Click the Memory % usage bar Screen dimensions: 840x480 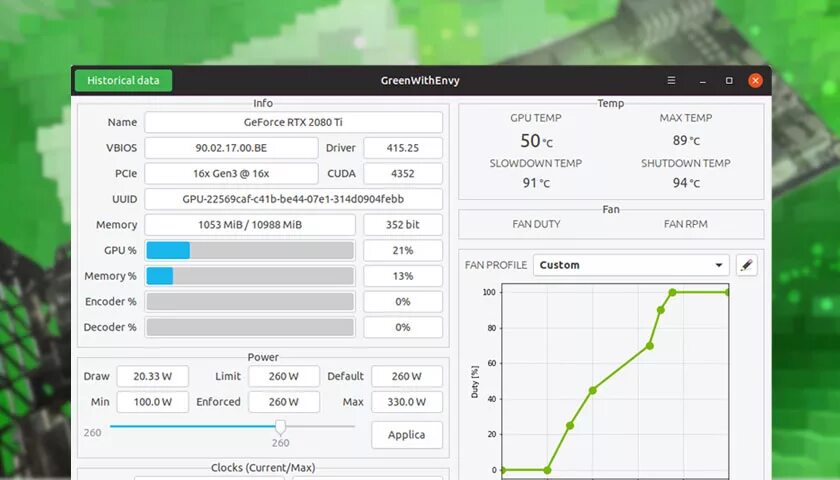(x=250, y=276)
